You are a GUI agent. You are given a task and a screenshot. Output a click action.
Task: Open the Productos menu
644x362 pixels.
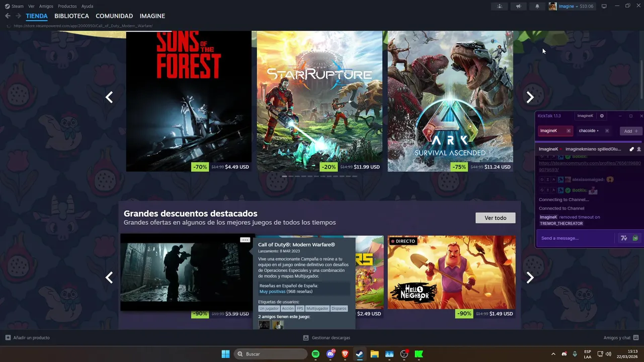click(x=67, y=6)
